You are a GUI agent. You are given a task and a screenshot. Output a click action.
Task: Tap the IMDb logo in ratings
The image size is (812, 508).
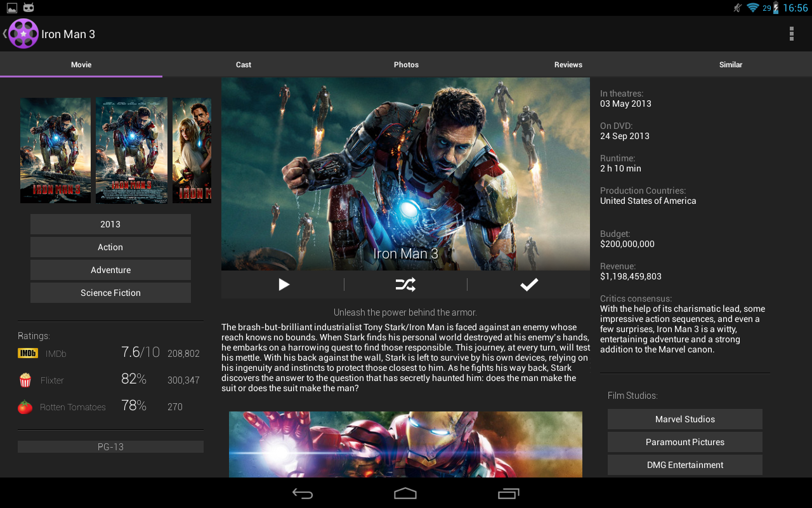[28, 354]
